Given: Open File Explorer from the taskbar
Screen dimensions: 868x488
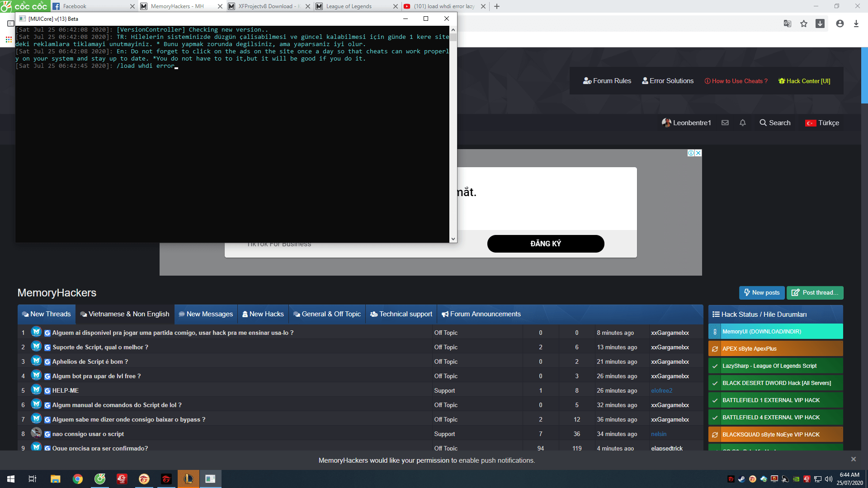Looking at the screenshot, I should 56,479.
